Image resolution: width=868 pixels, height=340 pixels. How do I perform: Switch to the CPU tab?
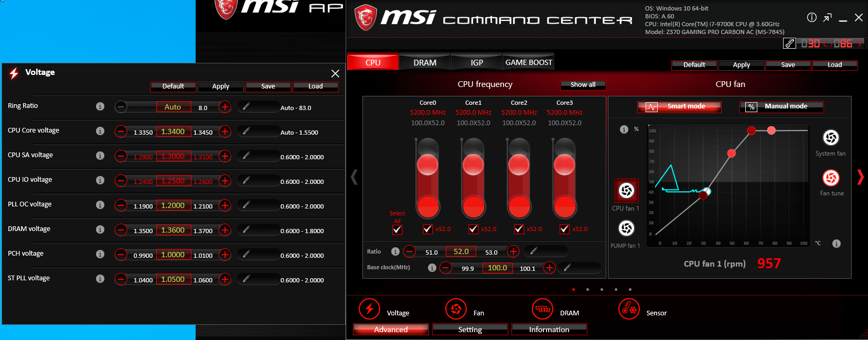(373, 62)
